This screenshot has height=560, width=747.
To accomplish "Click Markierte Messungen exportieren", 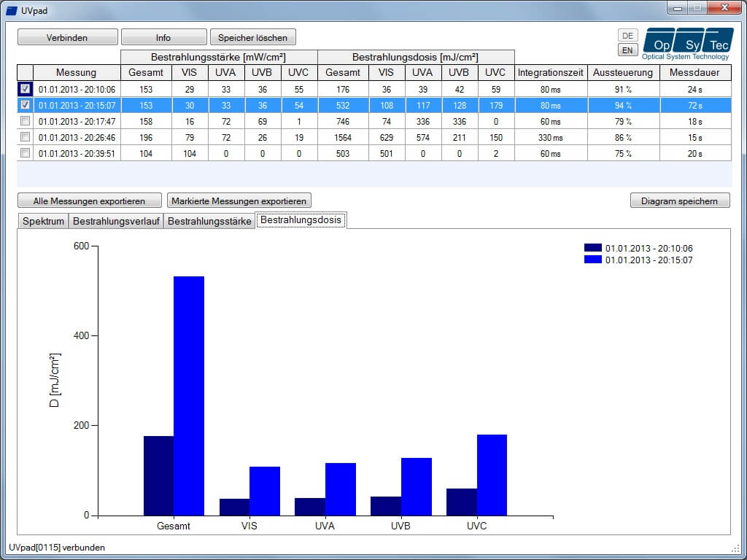I will [x=239, y=201].
